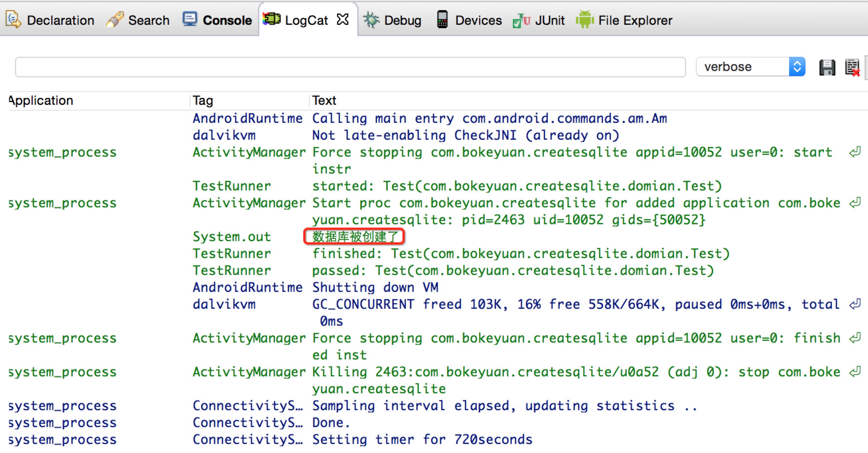Viewport: 868px width, 453px height.
Task: Click the Debug bug icon
Action: click(x=371, y=20)
